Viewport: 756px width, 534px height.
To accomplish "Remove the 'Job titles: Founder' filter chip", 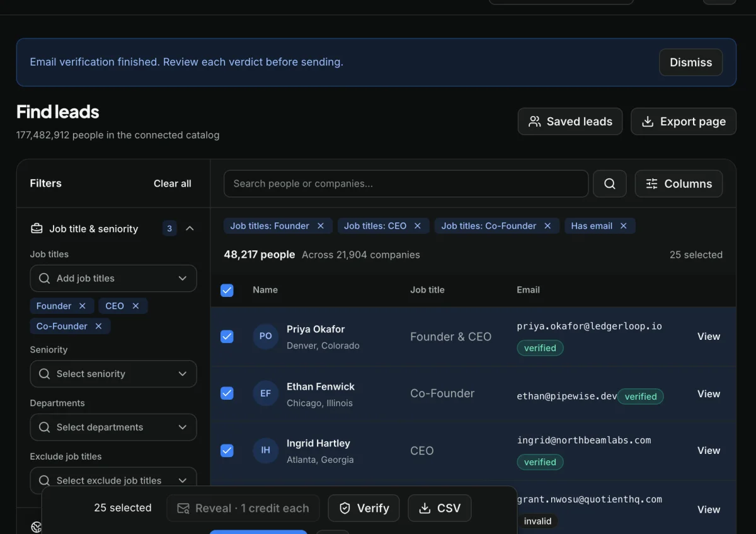I will click(321, 226).
